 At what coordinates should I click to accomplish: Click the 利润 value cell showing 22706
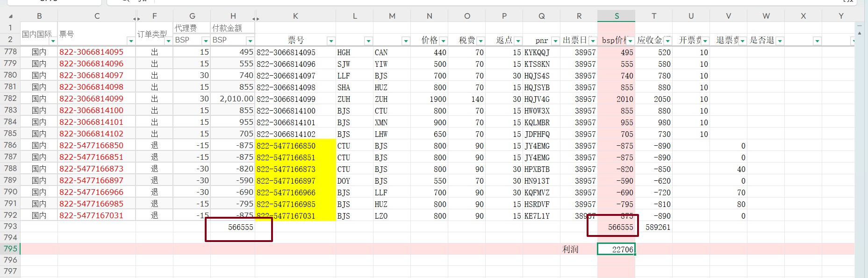616,249
